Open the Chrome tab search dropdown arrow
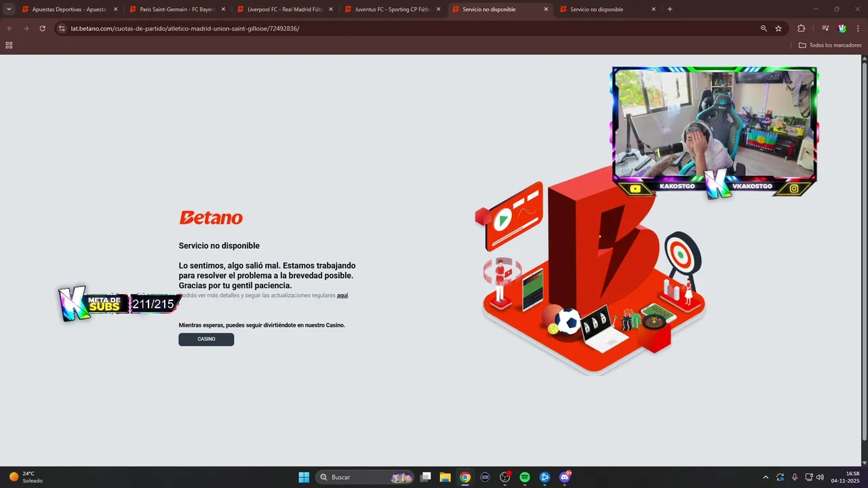The image size is (868, 488). tap(9, 9)
